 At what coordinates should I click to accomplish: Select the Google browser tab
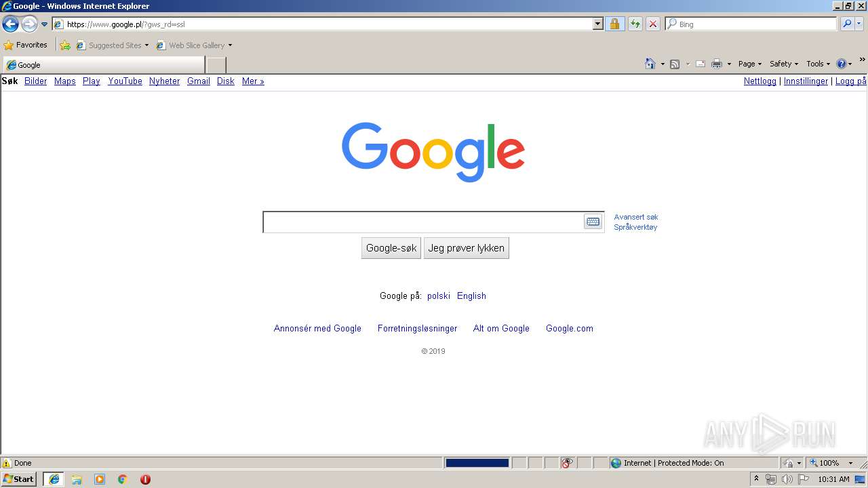tap(104, 65)
